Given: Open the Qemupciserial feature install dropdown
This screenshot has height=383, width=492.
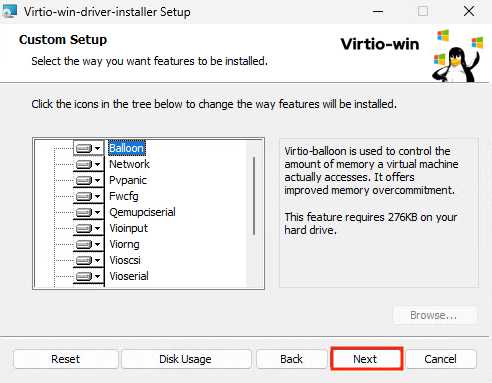Looking at the screenshot, I should point(88,212).
